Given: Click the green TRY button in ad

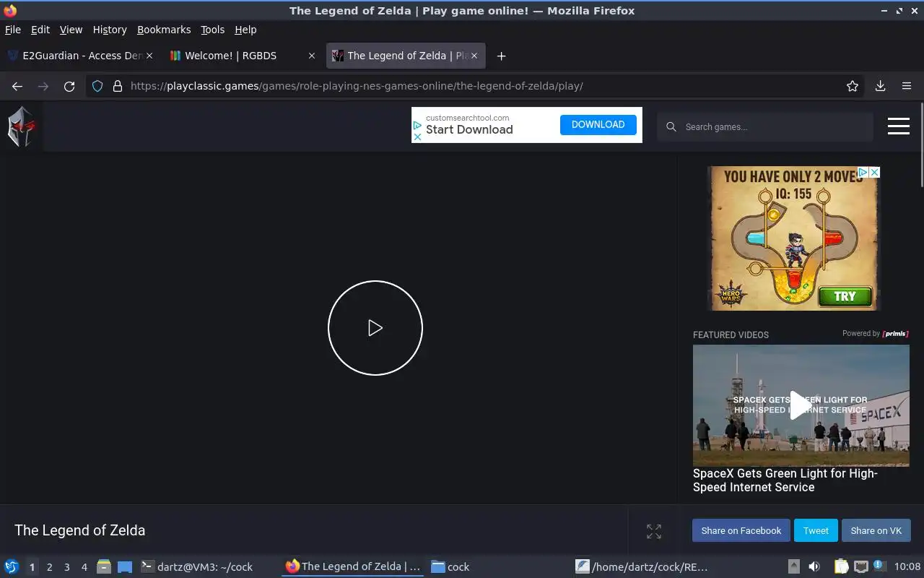Looking at the screenshot, I should point(845,296).
